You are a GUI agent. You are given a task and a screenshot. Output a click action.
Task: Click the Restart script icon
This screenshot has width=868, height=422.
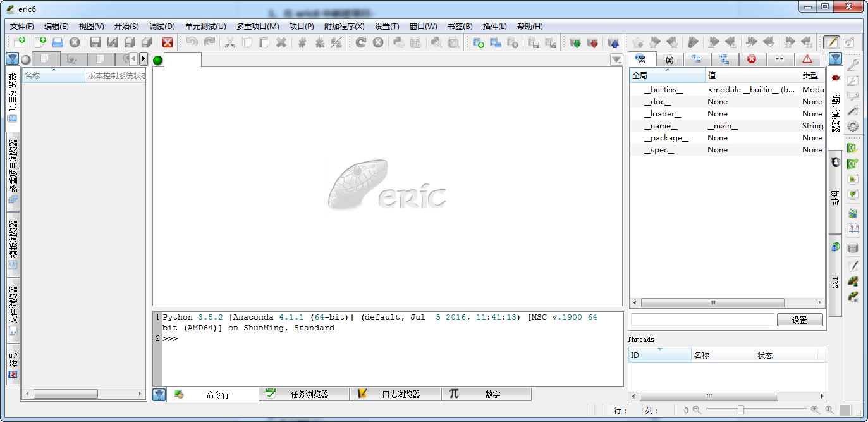360,42
